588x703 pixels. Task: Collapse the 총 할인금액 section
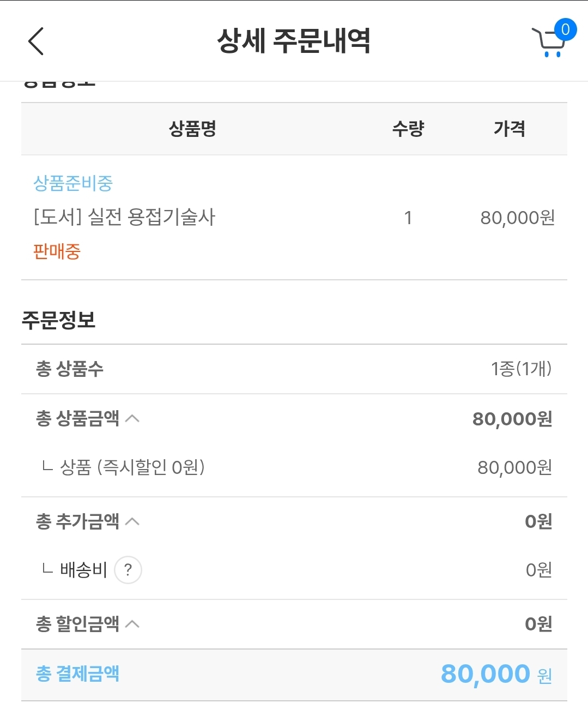pos(132,624)
